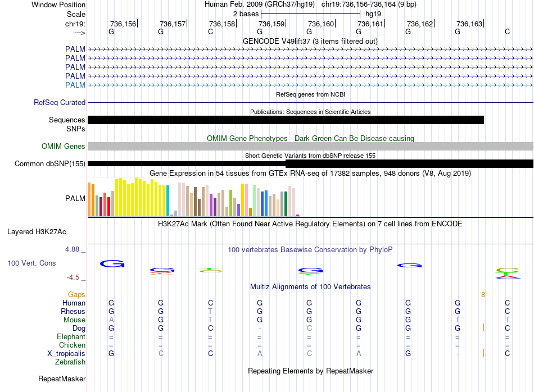Click the gray OMIM Genes bar
Screen dimensions: 534x392
[x=311, y=147]
